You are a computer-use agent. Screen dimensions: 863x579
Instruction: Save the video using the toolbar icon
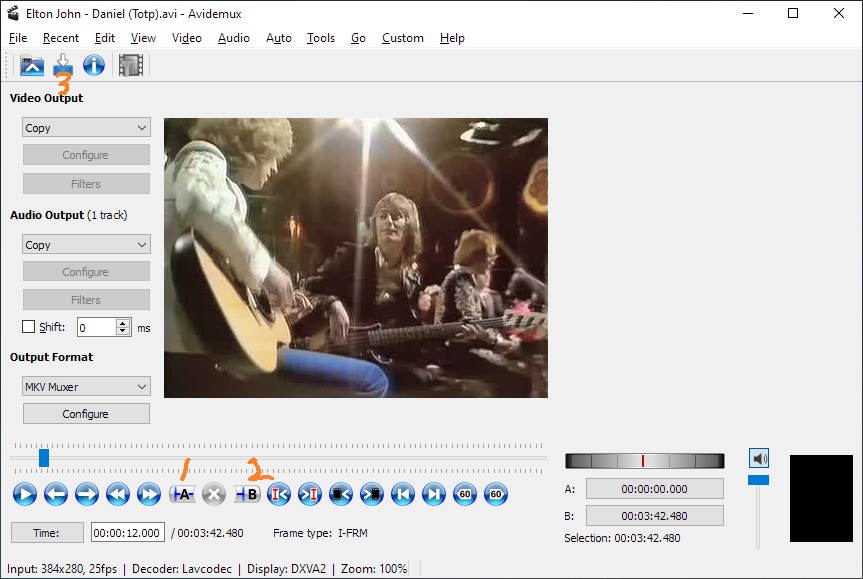point(63,65)
